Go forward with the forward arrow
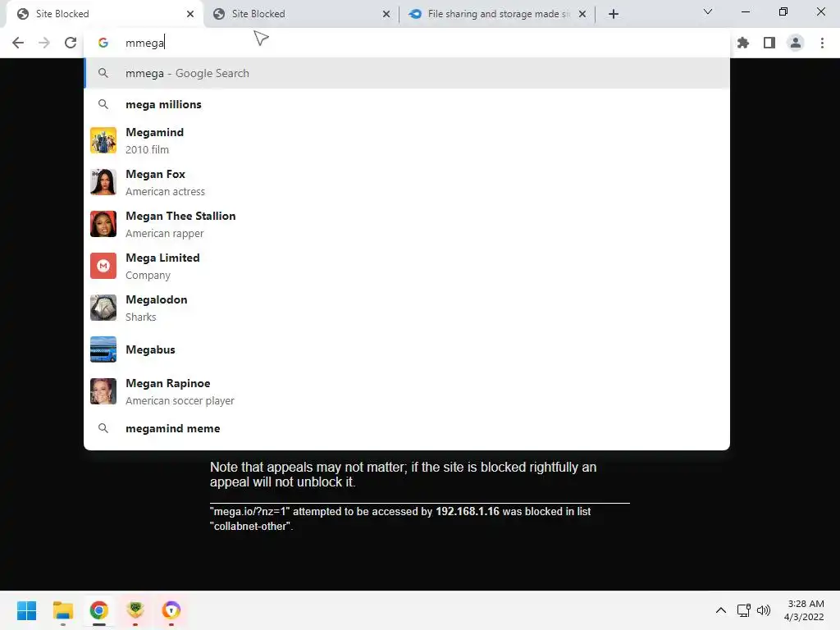This screenshot has width=840, height=630. pos(44,43)
